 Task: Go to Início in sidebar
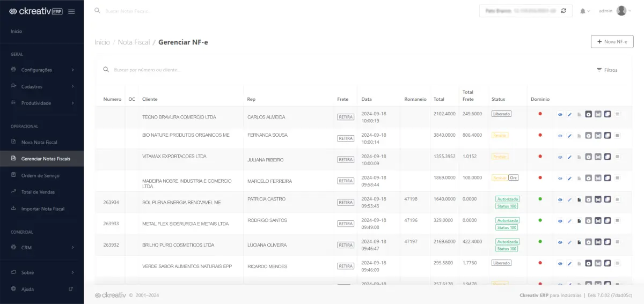point(16,31)
